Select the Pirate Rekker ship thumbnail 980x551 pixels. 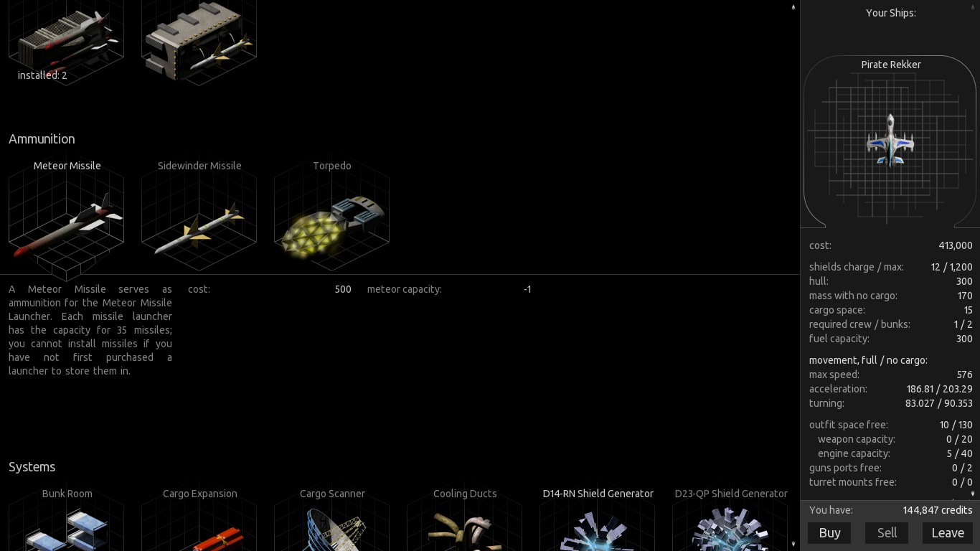point(890,141)
